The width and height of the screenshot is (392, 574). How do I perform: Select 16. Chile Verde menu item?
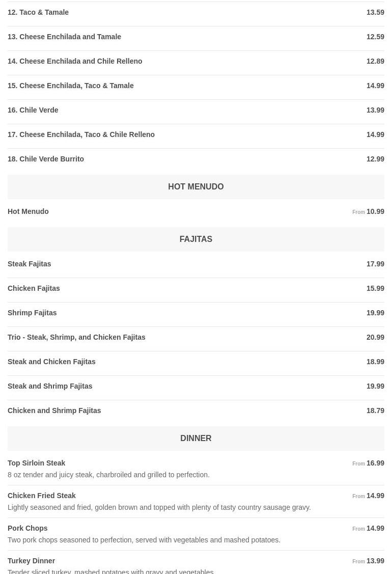click(33, 110)
